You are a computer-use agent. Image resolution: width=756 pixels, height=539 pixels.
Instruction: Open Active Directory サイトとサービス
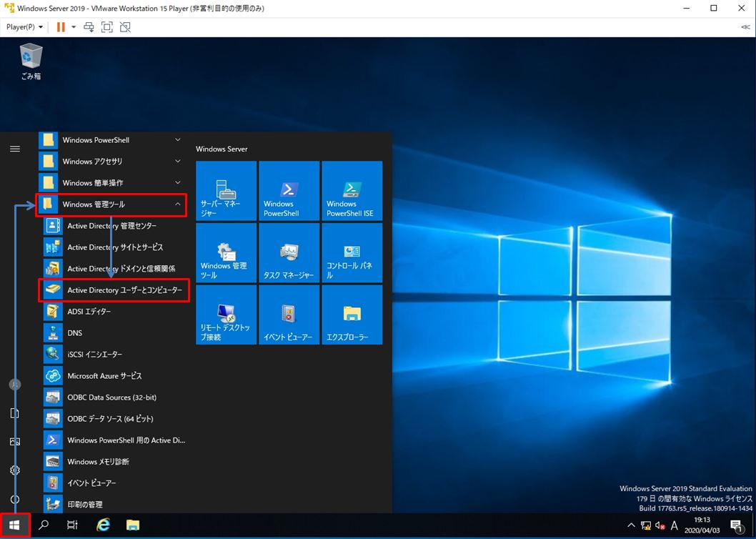point(115,247)
